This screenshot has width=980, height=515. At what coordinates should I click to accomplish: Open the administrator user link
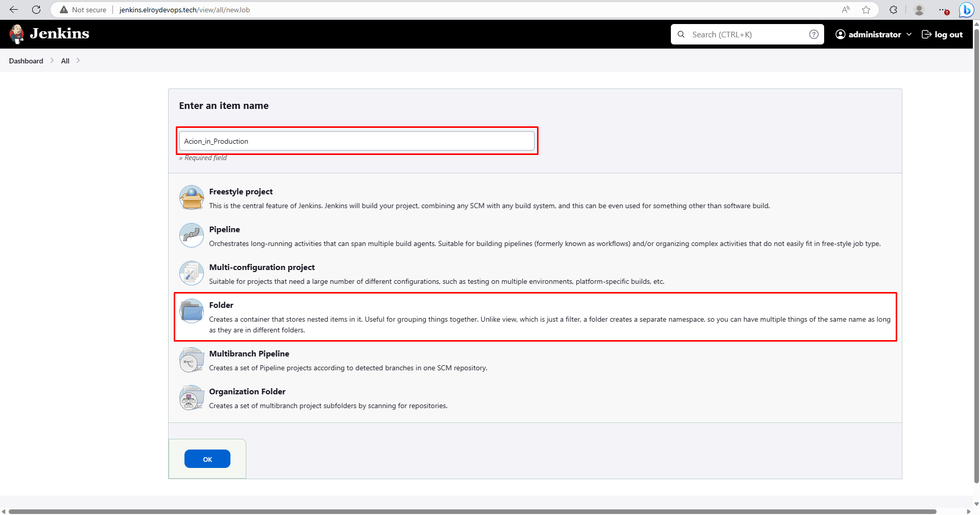click(x=874, y=34)
